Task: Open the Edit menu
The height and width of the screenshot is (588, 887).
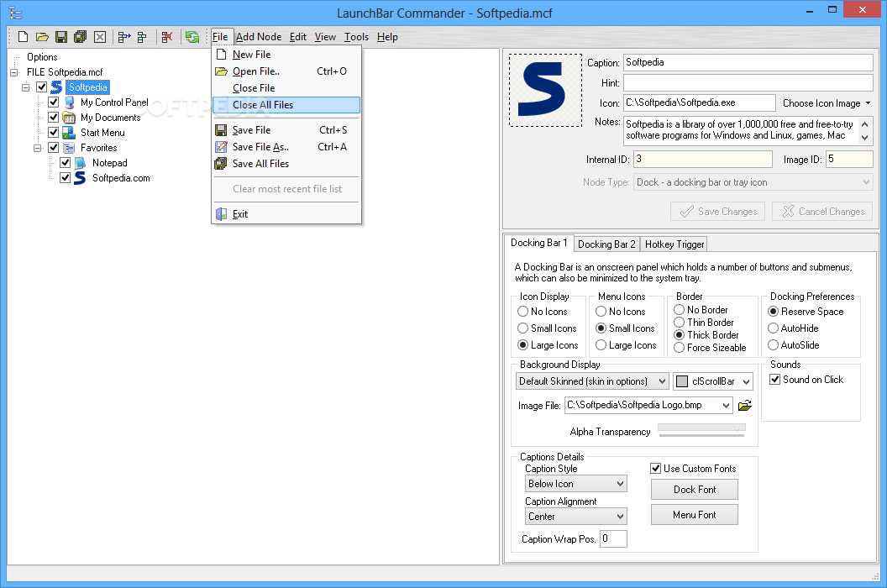Action: click(x=298, y=37)
